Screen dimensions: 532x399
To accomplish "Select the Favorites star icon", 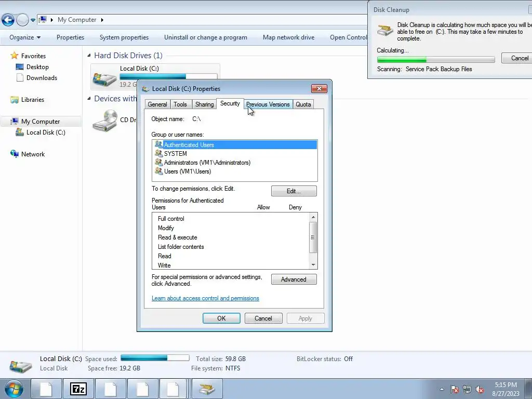I will point(14,55).
